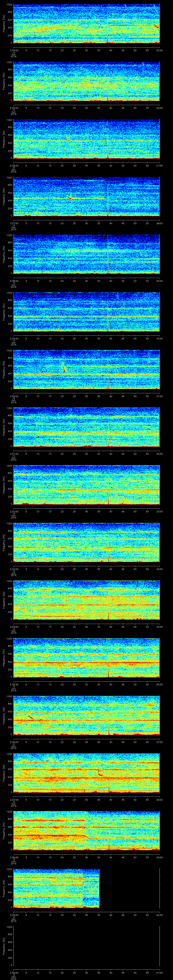Click Frequency (Hz) axis title of 2:24:00 panel
The width and height of the screenshot is (173, 980).
4,24
